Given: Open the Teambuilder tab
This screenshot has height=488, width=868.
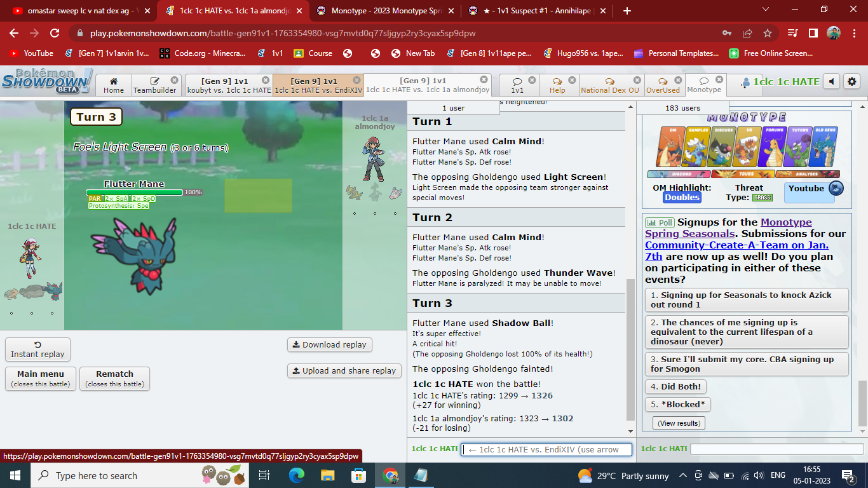Looking at the screenshot, I should tap(155, 85).
